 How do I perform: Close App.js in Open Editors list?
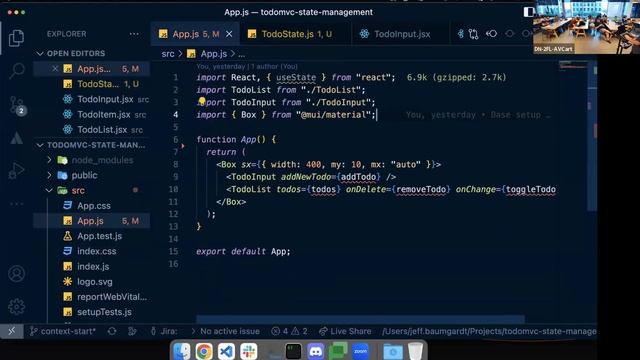[55, 69]
